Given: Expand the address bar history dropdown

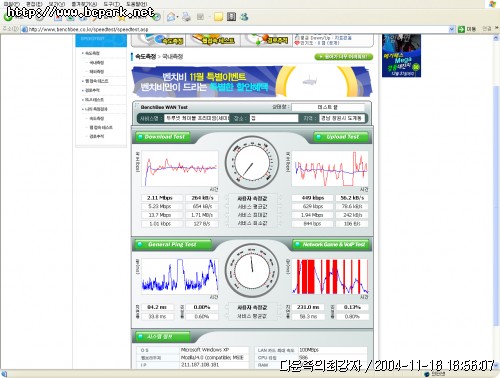Looking at the screenshot, I should tap(452, 29).
